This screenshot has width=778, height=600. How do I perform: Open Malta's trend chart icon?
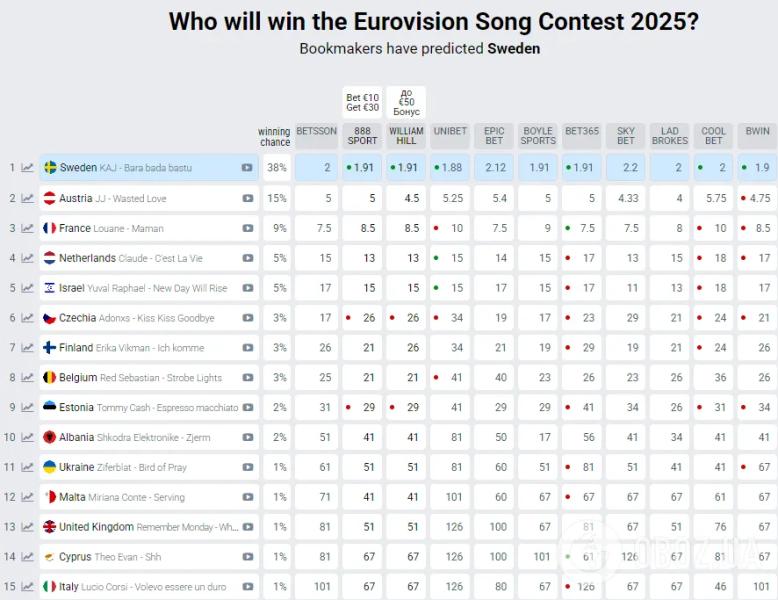click(x=27, y=497)
